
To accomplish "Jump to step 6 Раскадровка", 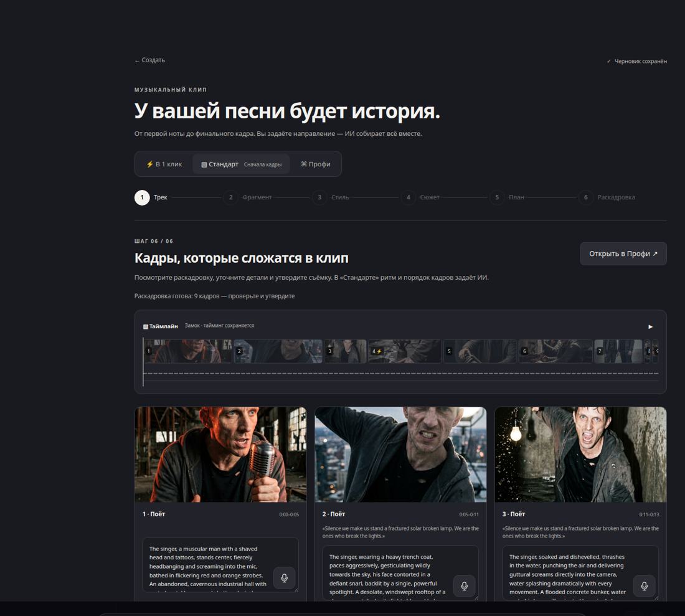I will [607, 197].
